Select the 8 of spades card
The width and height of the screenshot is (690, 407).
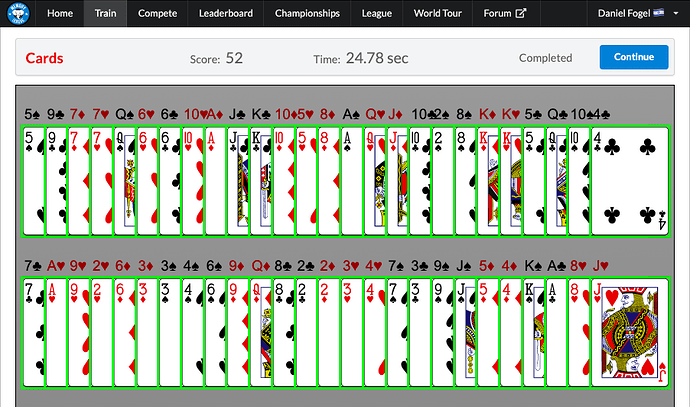coord(466,181)
